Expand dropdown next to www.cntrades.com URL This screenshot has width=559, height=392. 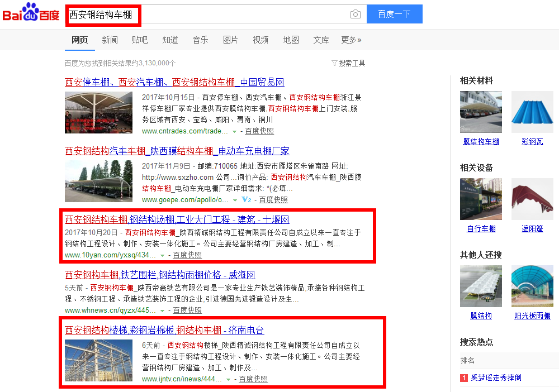pyautogui.click(x=234, y=131)
